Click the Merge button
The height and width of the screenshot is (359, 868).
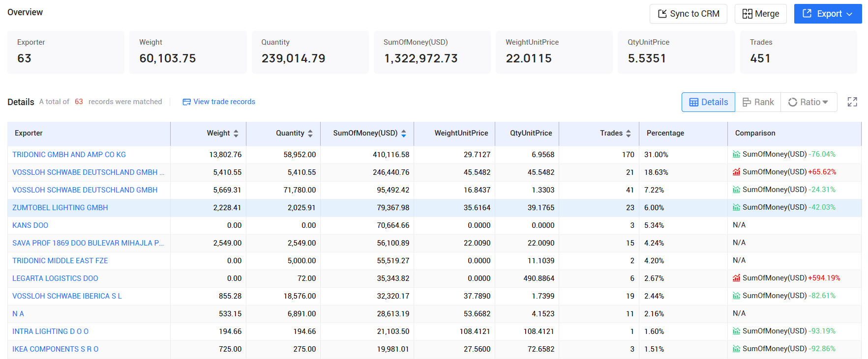click(x=760, y=14)
